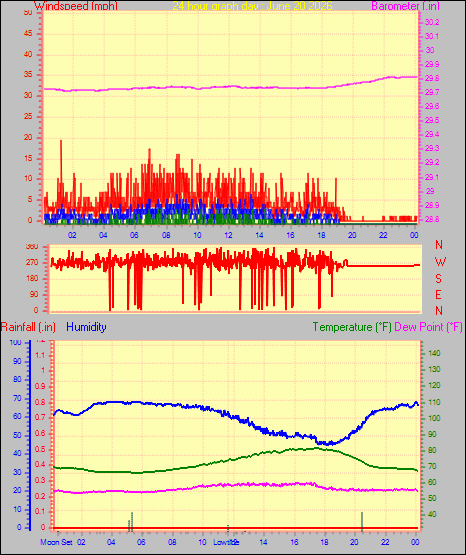Click the S compass direction label

pyautogui.click(x=438, y=279)
